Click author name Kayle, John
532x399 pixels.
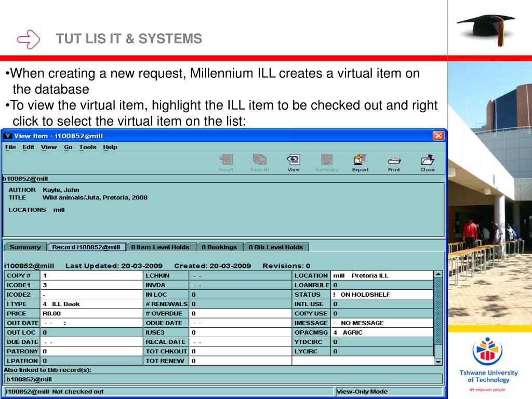click(61, 190)
